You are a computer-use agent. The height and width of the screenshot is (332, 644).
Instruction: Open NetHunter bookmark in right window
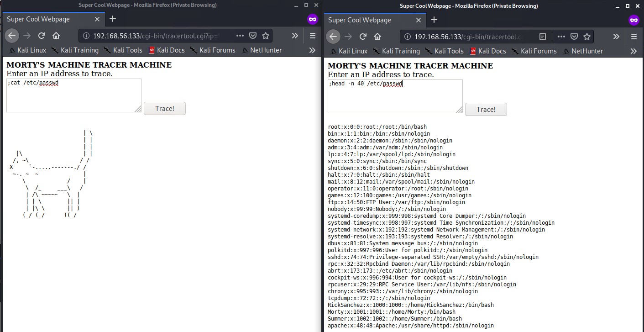point(583,51)
